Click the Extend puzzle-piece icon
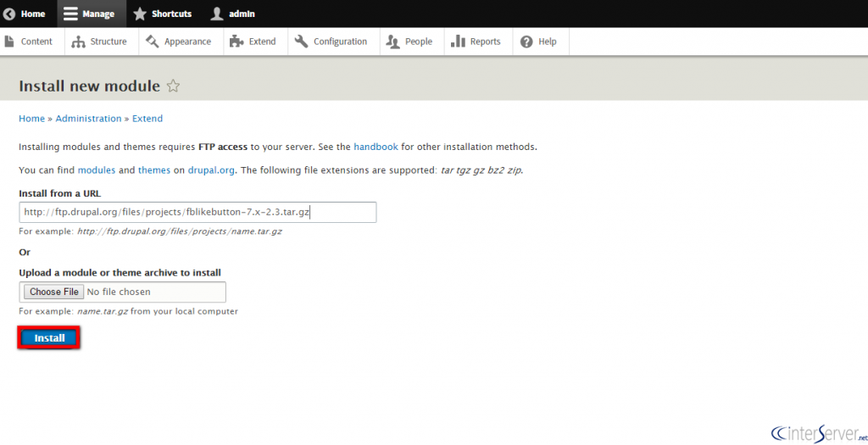Screen dimensions: 868x445 tap(237, 42)
